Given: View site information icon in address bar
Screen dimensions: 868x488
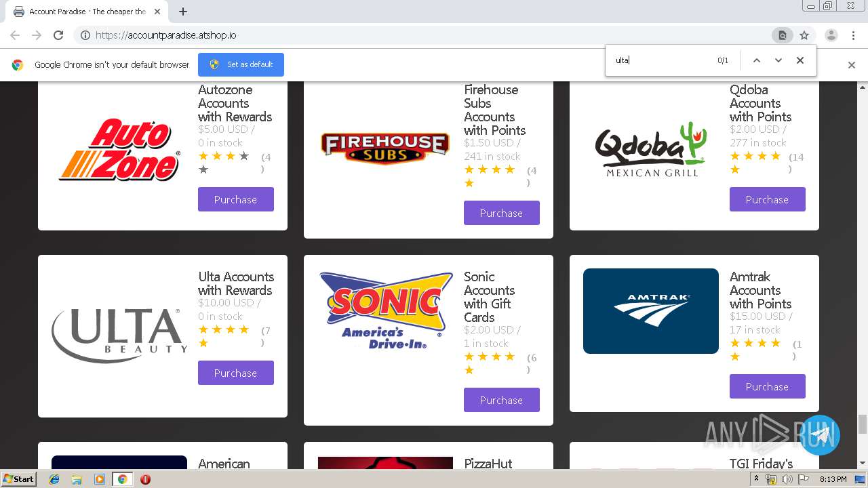Looking at the screenshot, I should coord(85,35).
